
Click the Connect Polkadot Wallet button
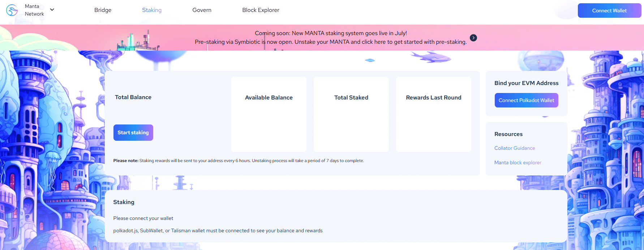[x=527, y=100]
